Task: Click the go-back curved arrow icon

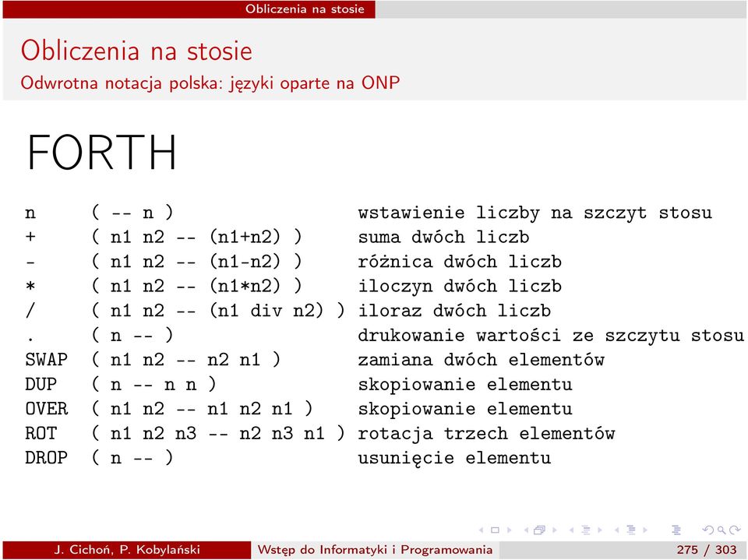Action: point(708,530)
